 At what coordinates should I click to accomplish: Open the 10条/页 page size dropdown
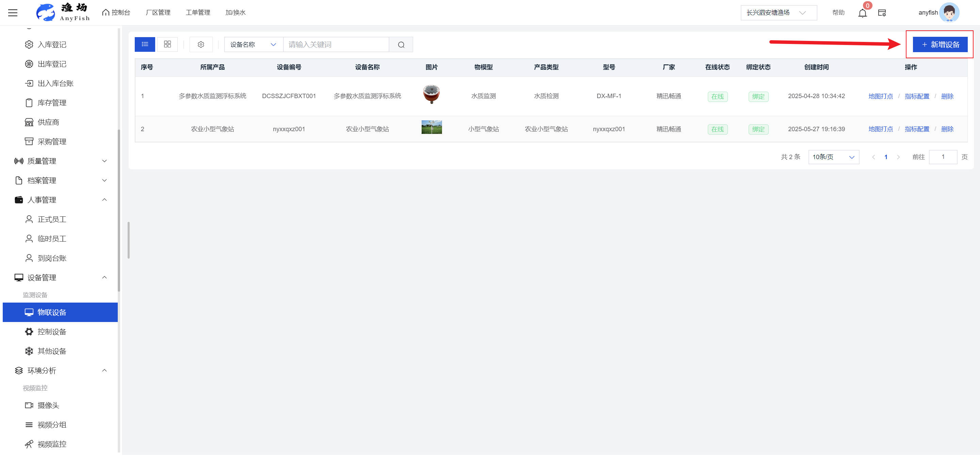click(833, 157)
